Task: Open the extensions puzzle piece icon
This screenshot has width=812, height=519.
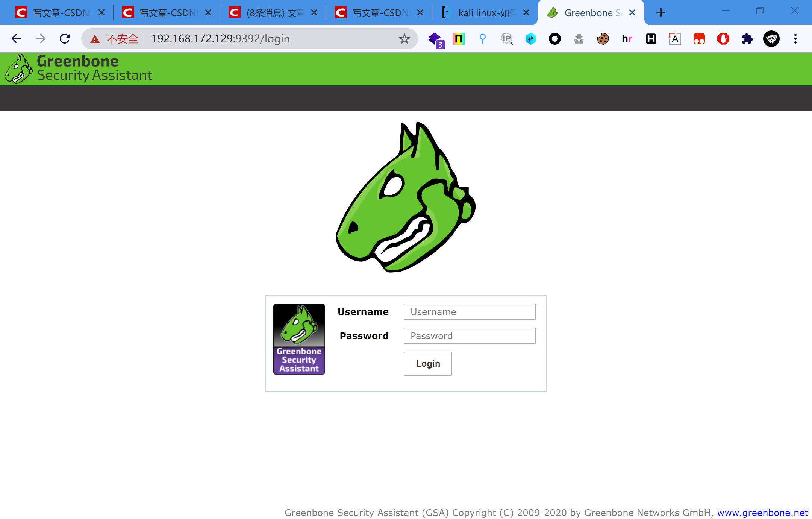Action: (x=747, y=39)
